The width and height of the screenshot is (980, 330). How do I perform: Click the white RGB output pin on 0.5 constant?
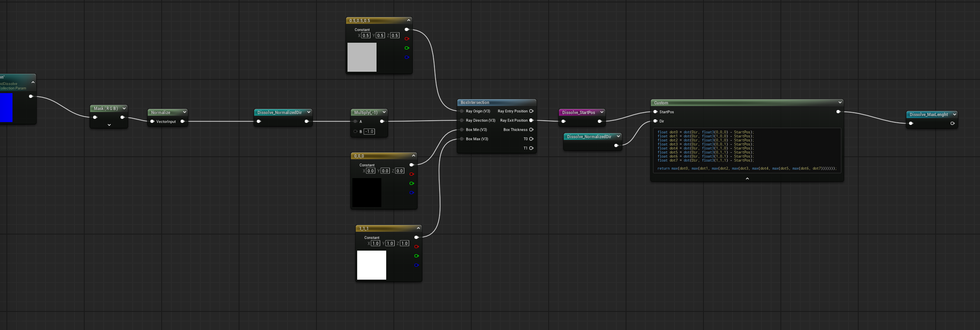click(x=407, y=29)
